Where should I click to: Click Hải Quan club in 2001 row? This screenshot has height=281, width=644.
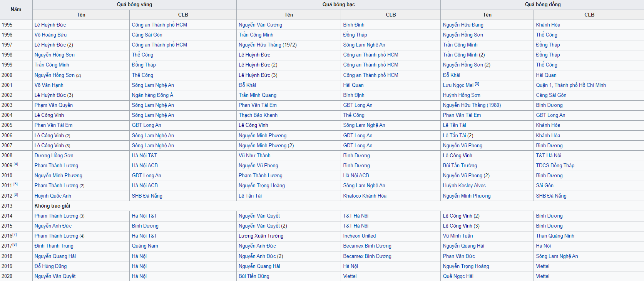coord(353,85)
